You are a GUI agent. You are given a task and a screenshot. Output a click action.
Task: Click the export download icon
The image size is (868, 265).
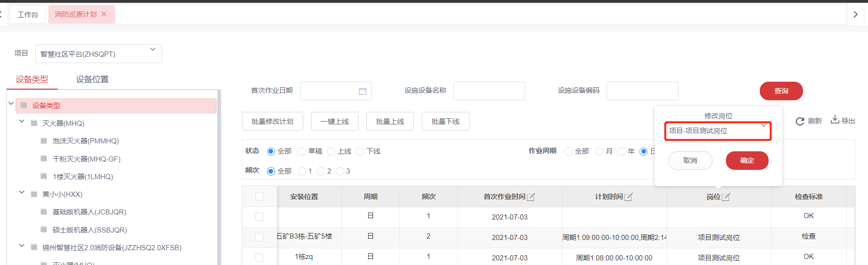[x=835, y=119]
